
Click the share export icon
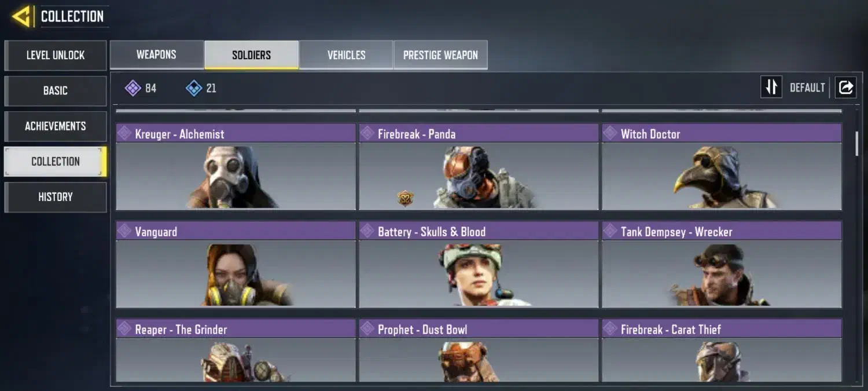click(845, 87)
